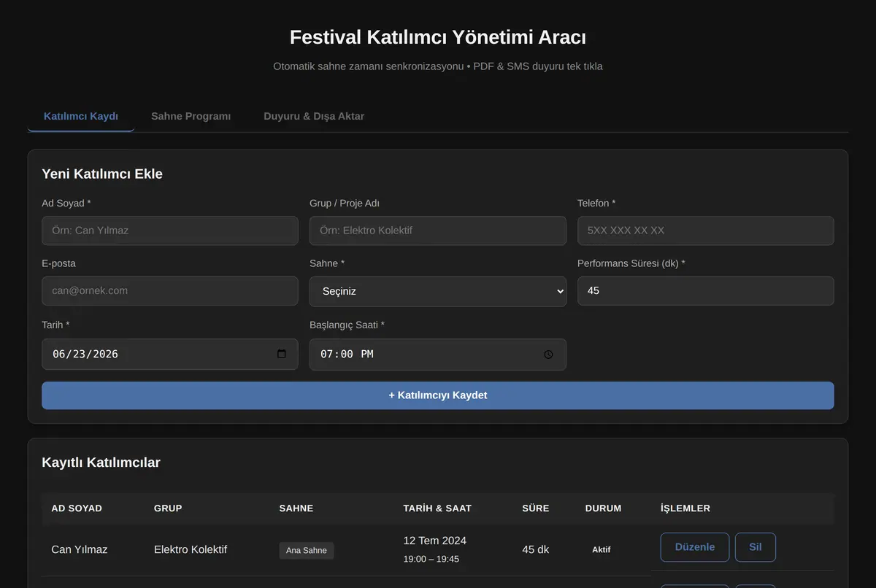Click the + Katılımcıyı Kaydet button
The width and height of the screenshot is (876, 588).
438,395
